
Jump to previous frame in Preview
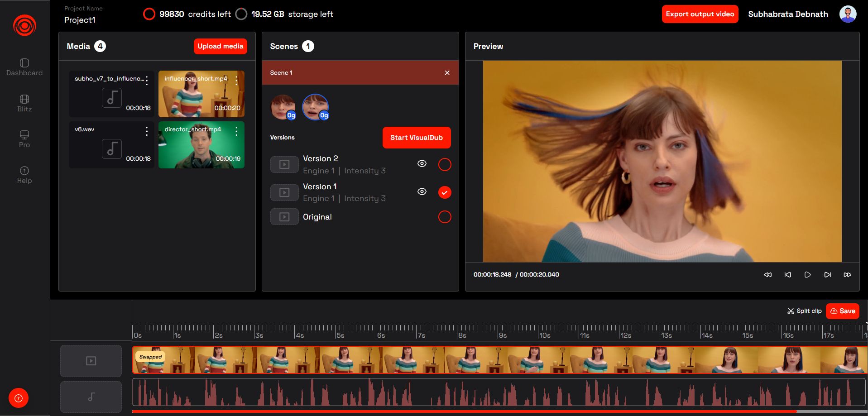coord(787,275)
